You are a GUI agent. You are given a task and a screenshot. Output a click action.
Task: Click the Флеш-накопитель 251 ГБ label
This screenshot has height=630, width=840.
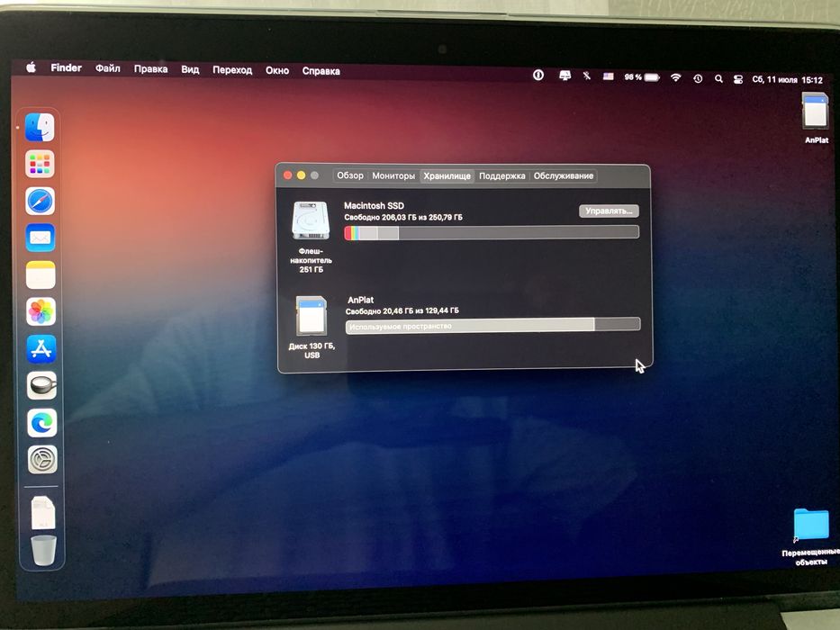pos(311,260)
